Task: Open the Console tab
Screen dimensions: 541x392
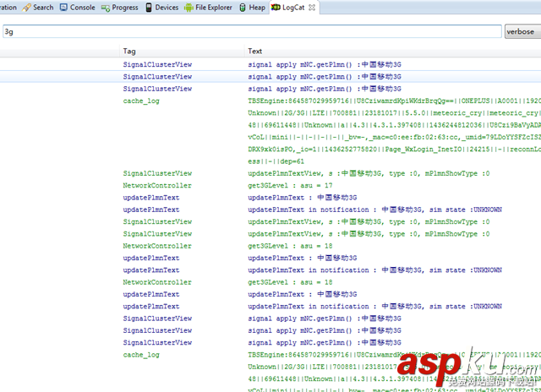Action: (82, 8)
